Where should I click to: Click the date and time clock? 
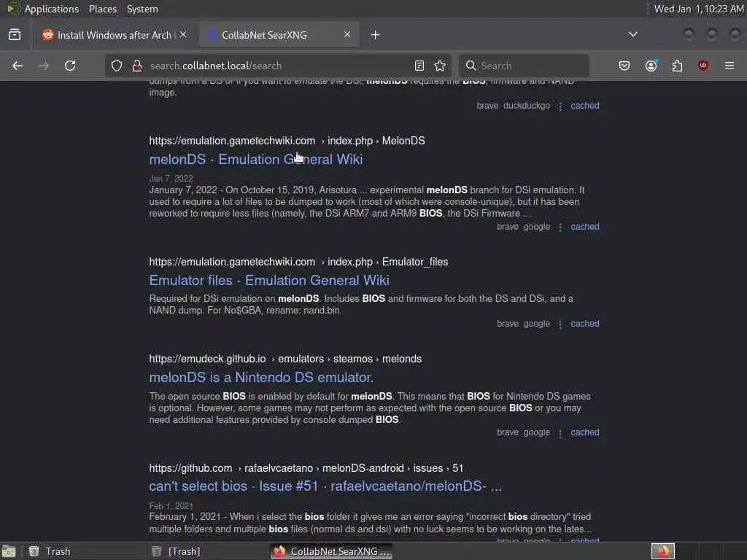click(x=698, y=9)
